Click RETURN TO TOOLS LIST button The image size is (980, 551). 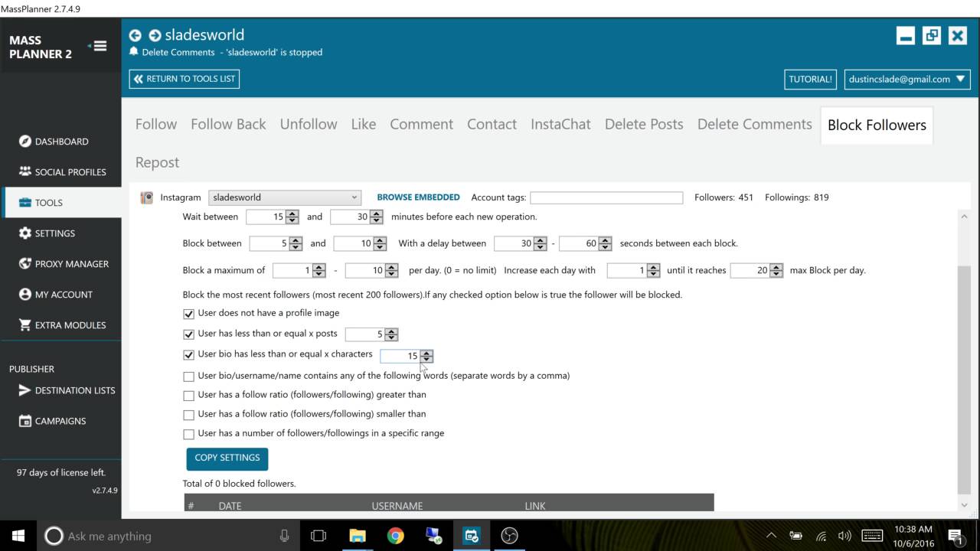click(x=185, y=79)
